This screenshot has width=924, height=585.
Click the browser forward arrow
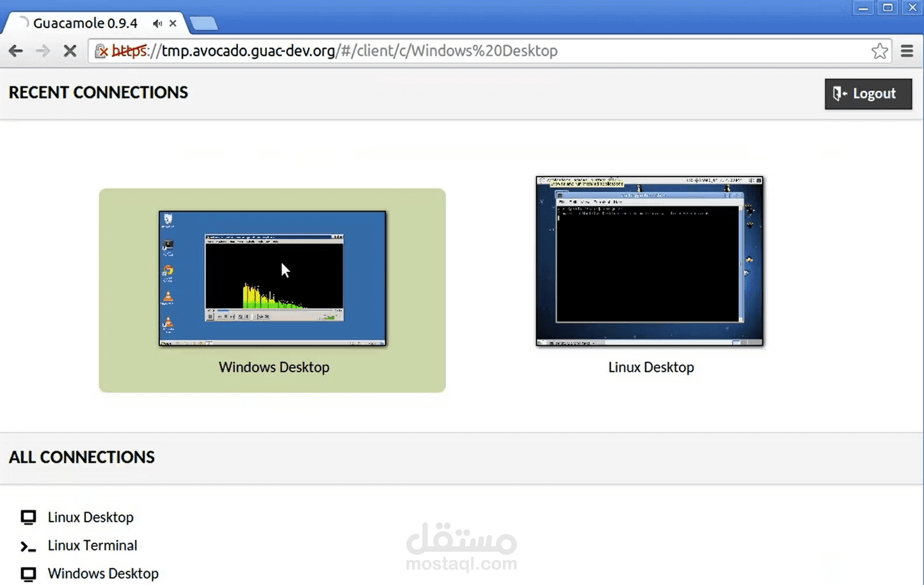tap(43, 51)
